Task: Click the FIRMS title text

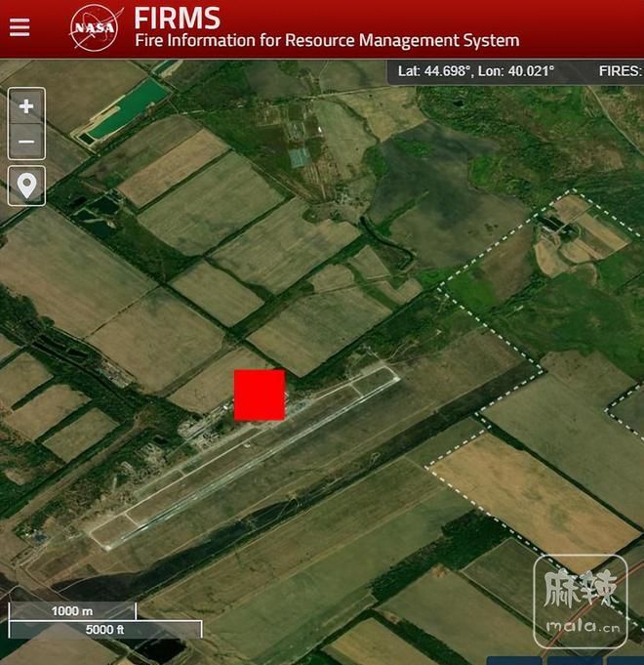Action: [177, 17]
